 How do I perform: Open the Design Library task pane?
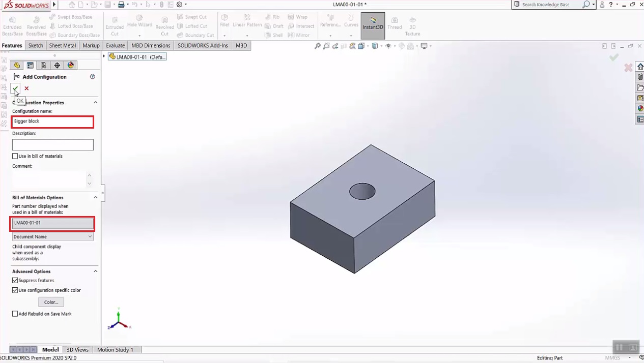point(640,77)
